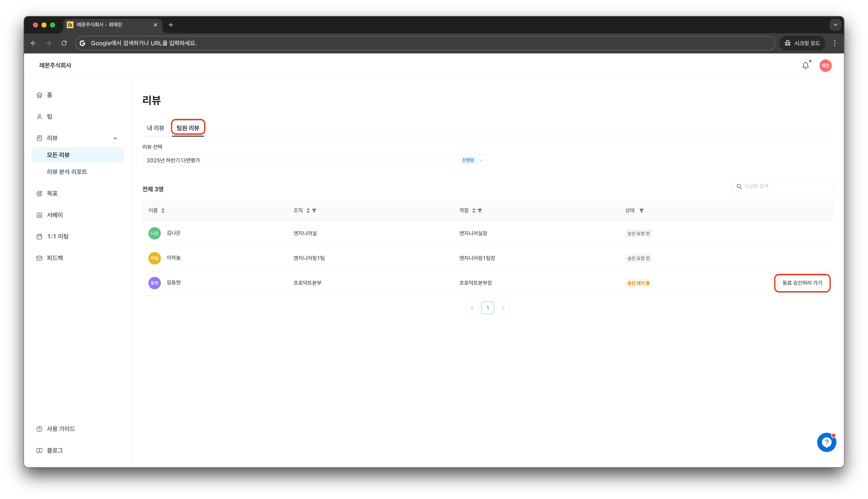
Task: Click the book icon beside 블로그
Action: click(x=39, y=451)
